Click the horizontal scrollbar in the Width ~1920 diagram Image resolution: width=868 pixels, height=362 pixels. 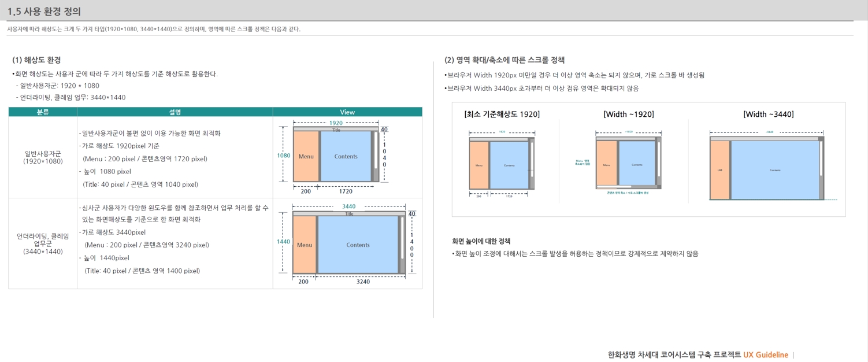614,187
